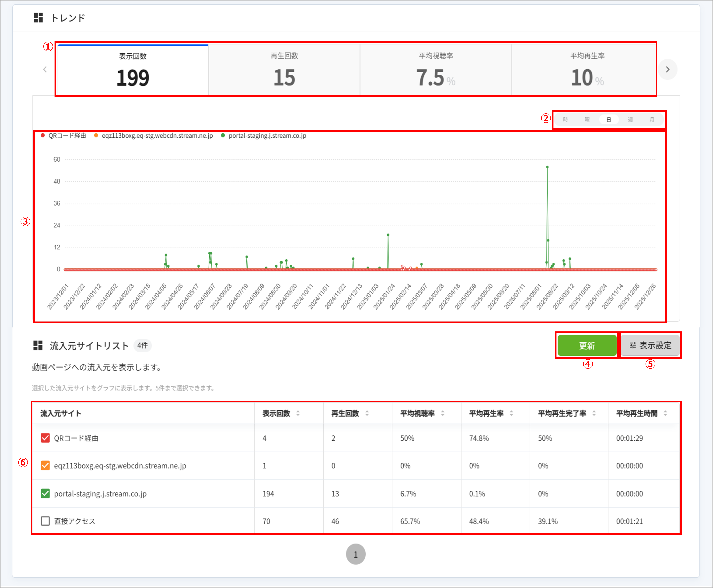Screen dimensions: 713x588
Task: Click the grid icon beside 流入元サイトリスト
Action: (x=38, y=345)
